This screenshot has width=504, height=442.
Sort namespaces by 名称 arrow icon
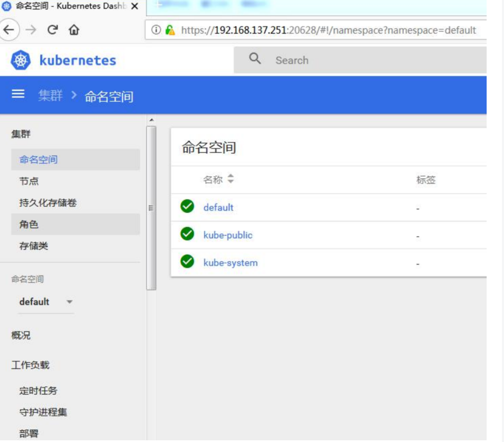(230, 178)
